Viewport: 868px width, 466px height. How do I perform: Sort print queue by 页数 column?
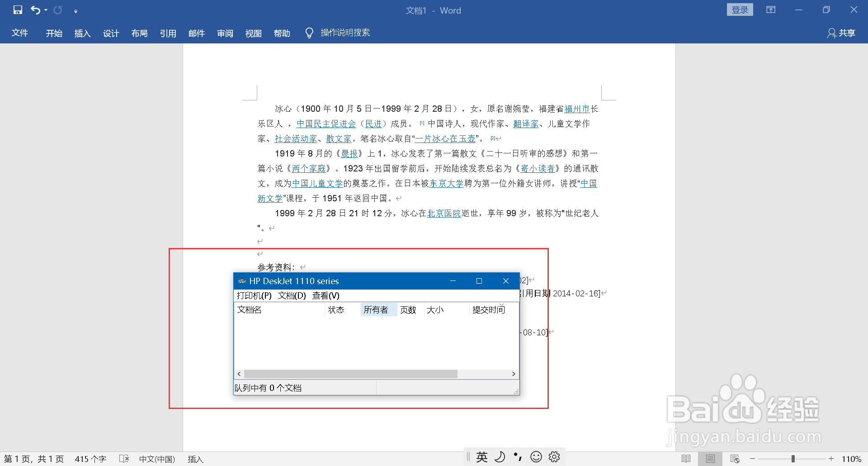(410, 309)
